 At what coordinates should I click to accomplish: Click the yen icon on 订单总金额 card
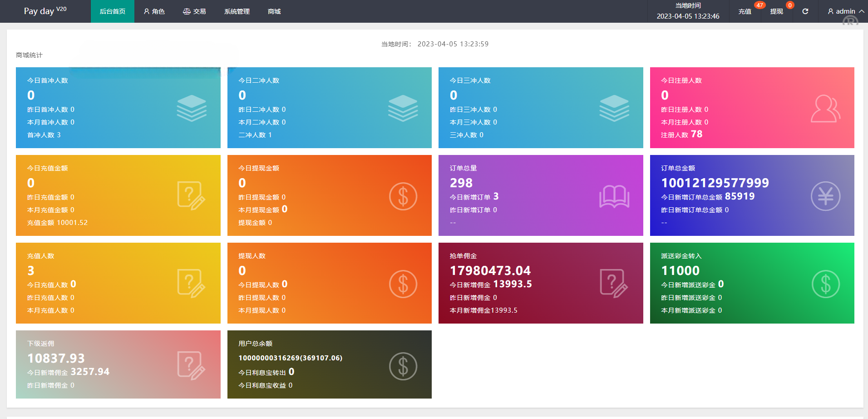click(x=825, y=196)
